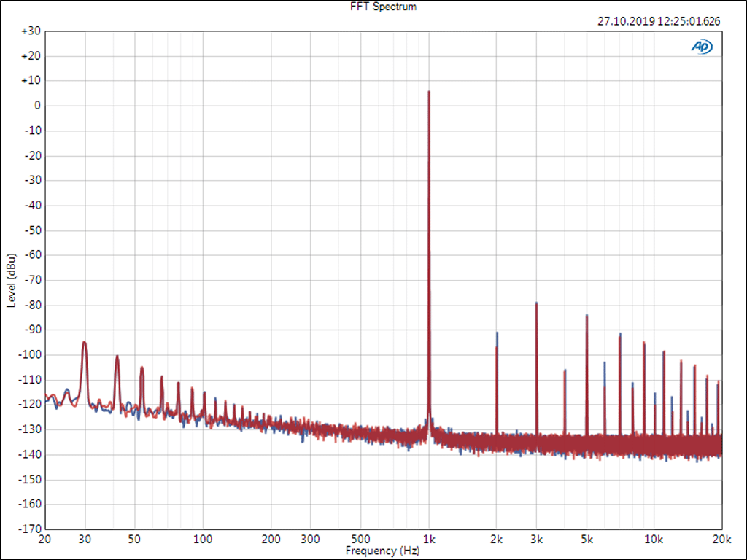Click the Level (dBu) axis label
The height and width of the screenshot is (560, 747).
(x=11, y=280)
